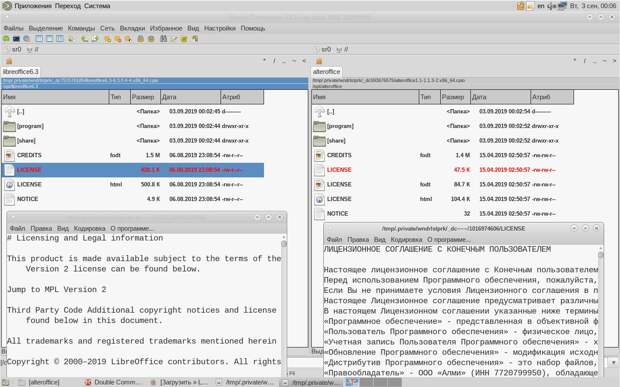Select the red LICENSE 47.5 K row in right panel

pyautogui.click(x=442, y=170)
